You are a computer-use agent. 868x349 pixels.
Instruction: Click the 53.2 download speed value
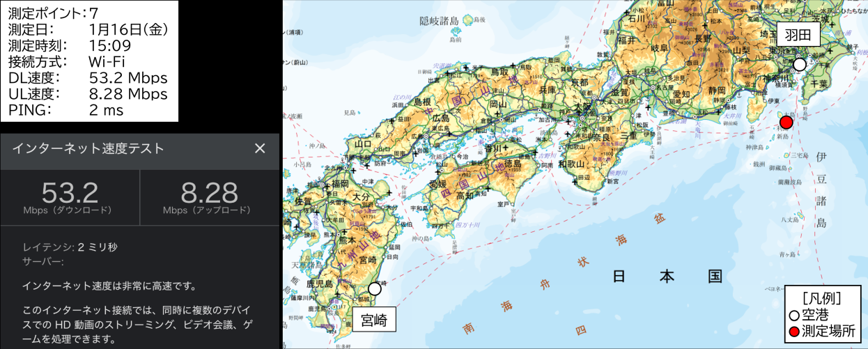pos(70,193)
